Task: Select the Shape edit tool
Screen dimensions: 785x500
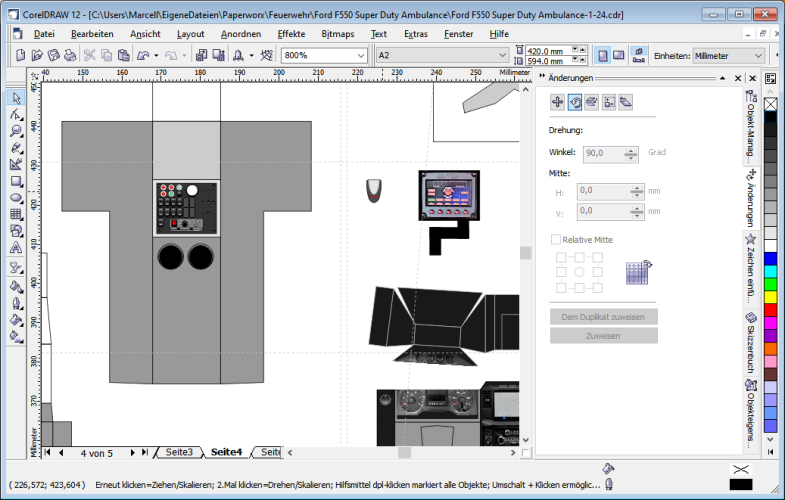Action: click(16, 115)
